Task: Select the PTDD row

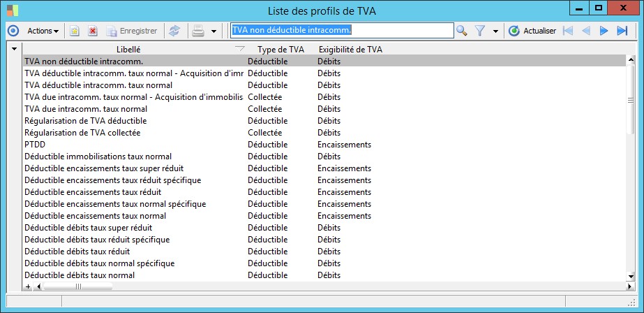Action: click(x=324, y=145)
